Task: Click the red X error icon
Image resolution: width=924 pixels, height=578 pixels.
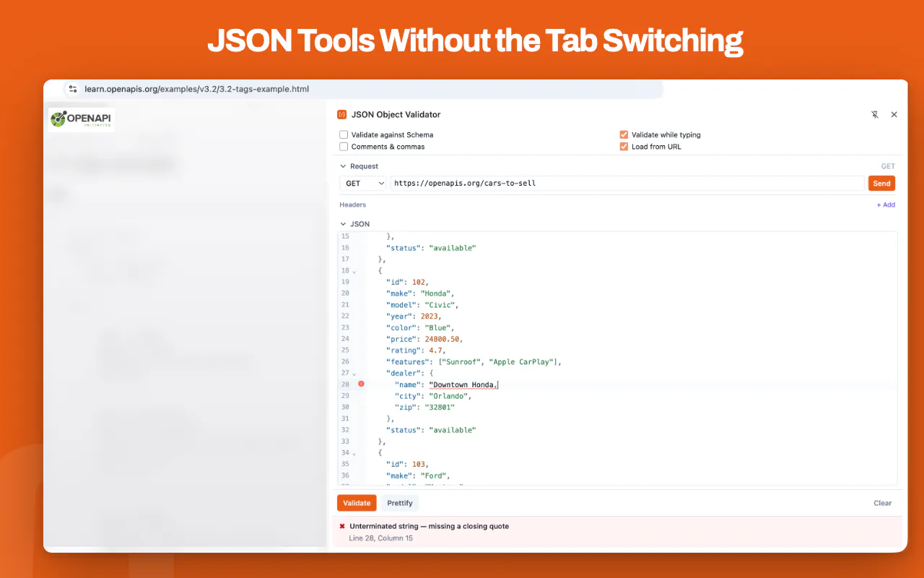Action: (x=342, y=526)
